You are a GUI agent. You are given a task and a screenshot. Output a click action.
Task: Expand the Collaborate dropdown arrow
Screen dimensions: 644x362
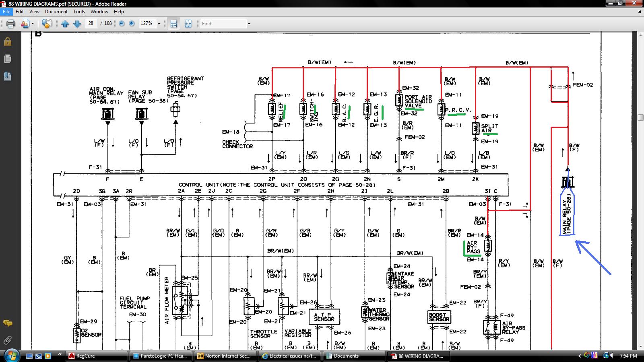point(33,24)
